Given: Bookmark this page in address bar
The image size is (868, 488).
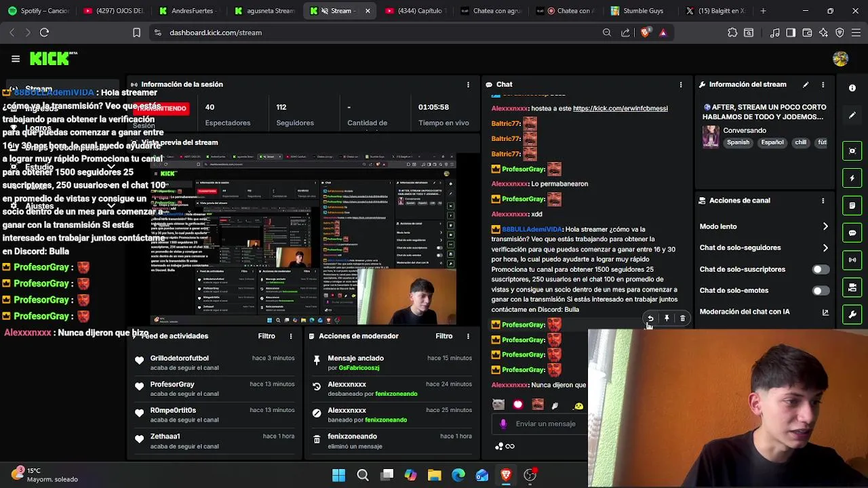Looking at the screenshot, I should tap(136, 33).
